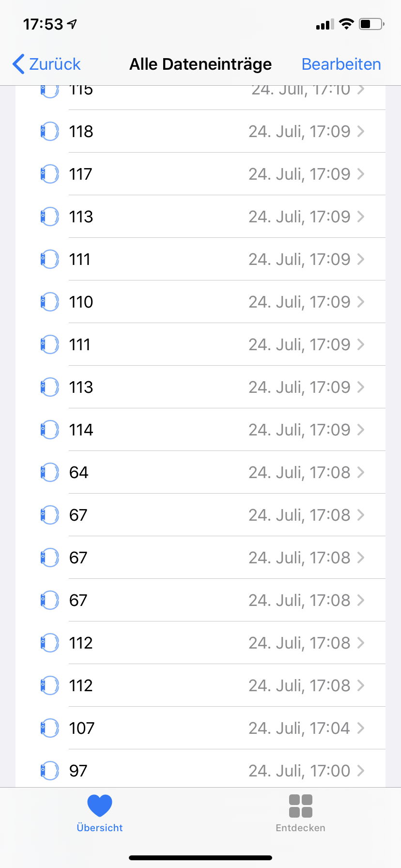This screenshot has width=401, height=868.
Task: Tap Apple Watch icon beside entry 107
Action: (49, 728)
